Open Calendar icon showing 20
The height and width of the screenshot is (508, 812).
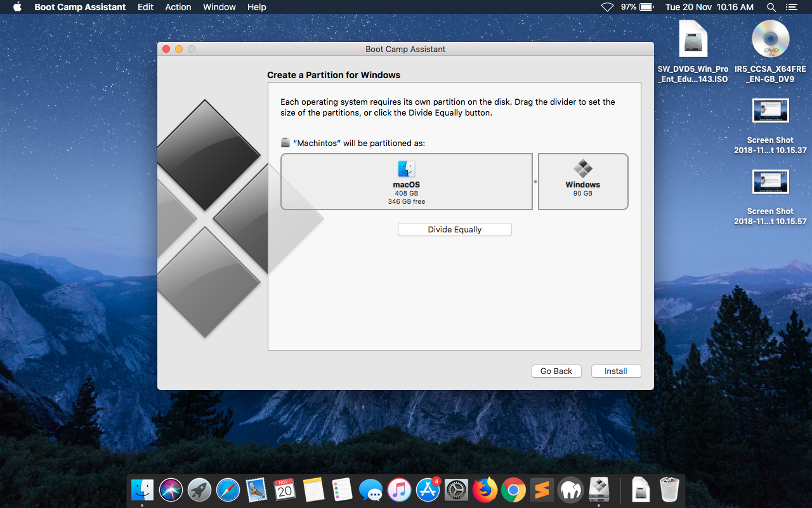285,490
